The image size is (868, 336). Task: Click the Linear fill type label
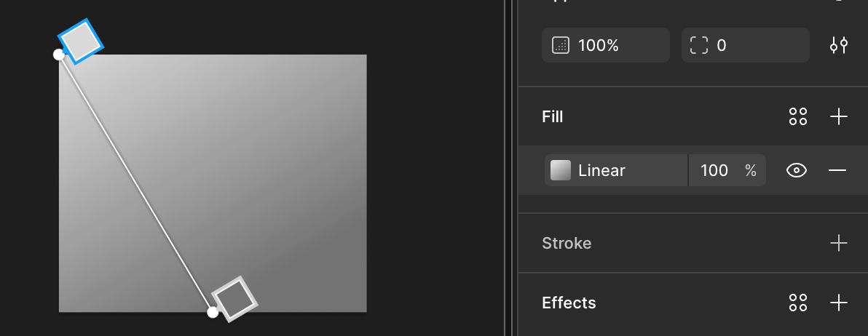point(601,170)
